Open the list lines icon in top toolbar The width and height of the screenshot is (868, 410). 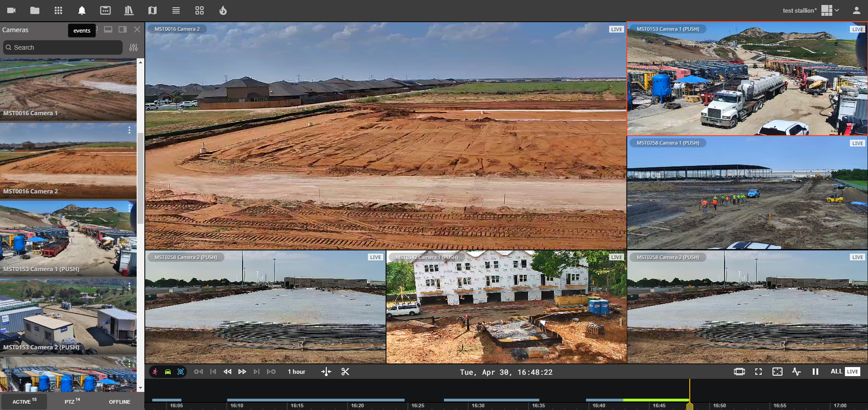176,10
